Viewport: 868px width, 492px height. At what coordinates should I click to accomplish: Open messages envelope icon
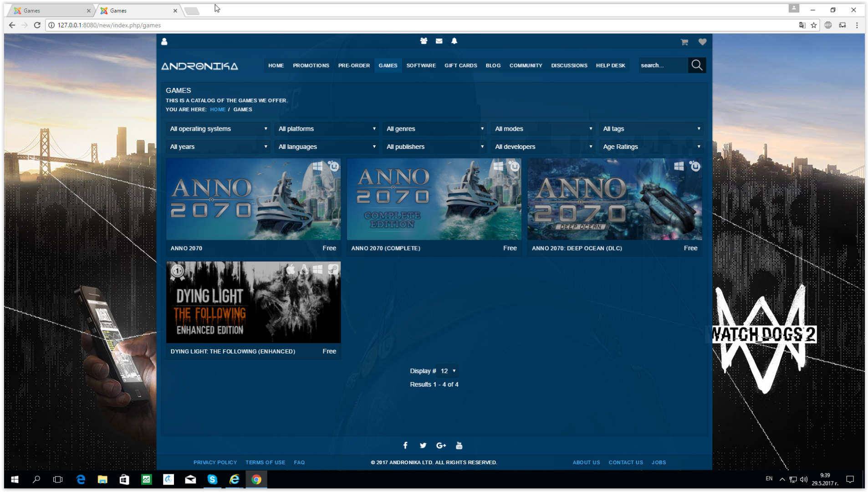[439, 41]
